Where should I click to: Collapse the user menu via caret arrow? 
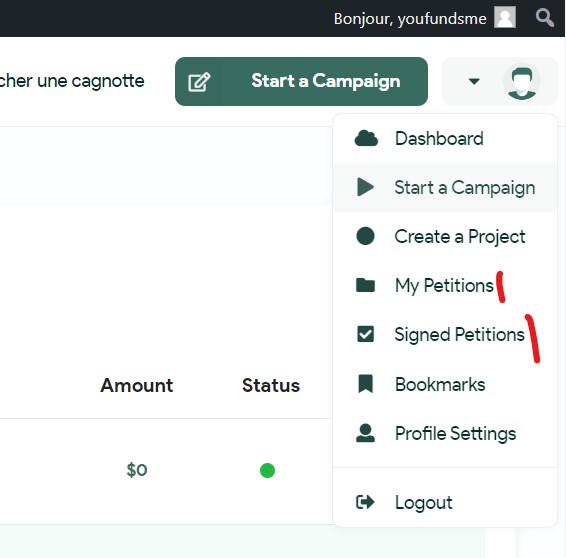tap(474, 81)
